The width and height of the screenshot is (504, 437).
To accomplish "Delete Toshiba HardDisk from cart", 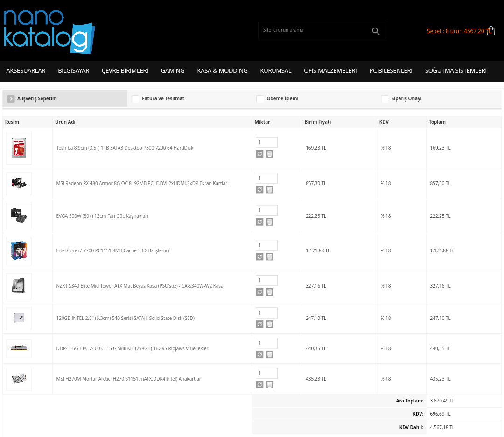I will pos(270,154).
